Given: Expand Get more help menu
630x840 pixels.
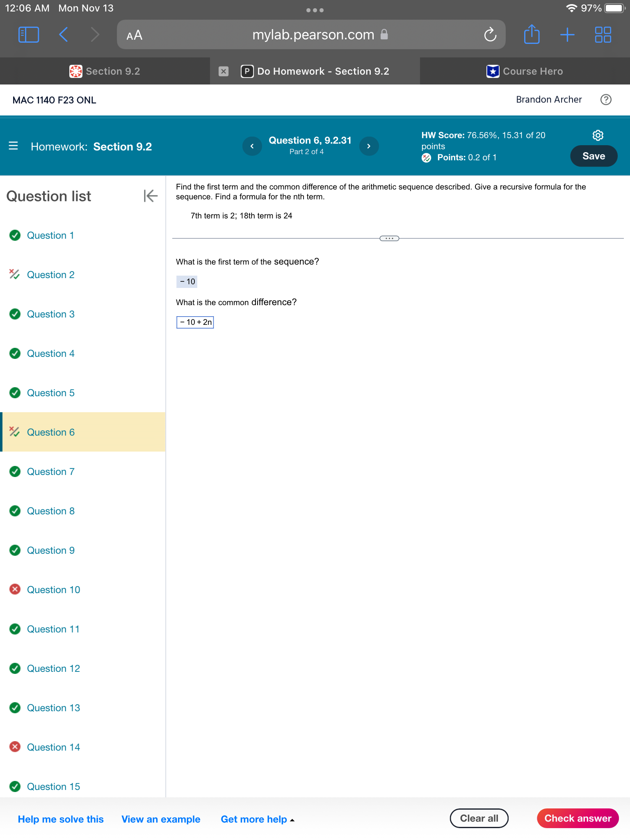Looking at the screenshot, I should coord(258,819).
